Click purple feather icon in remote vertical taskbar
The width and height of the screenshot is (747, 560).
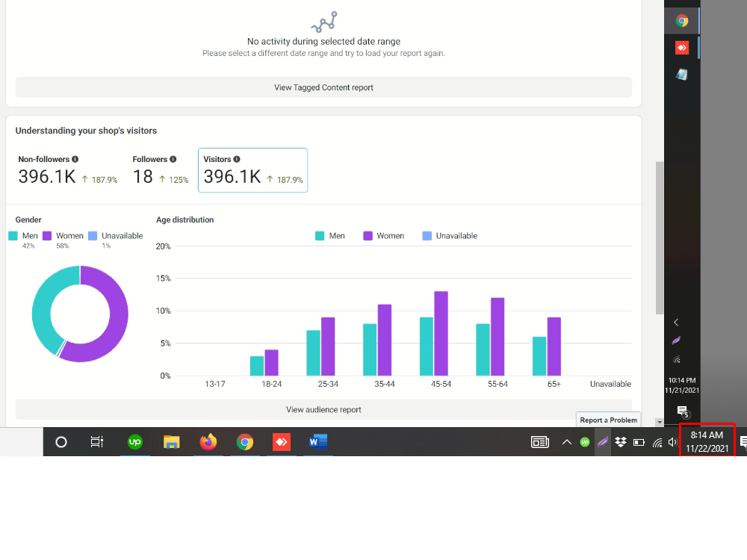coord(676,341)
